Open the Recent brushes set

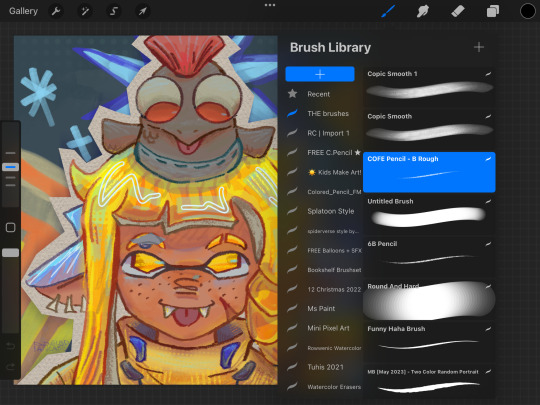click(319, 94)
